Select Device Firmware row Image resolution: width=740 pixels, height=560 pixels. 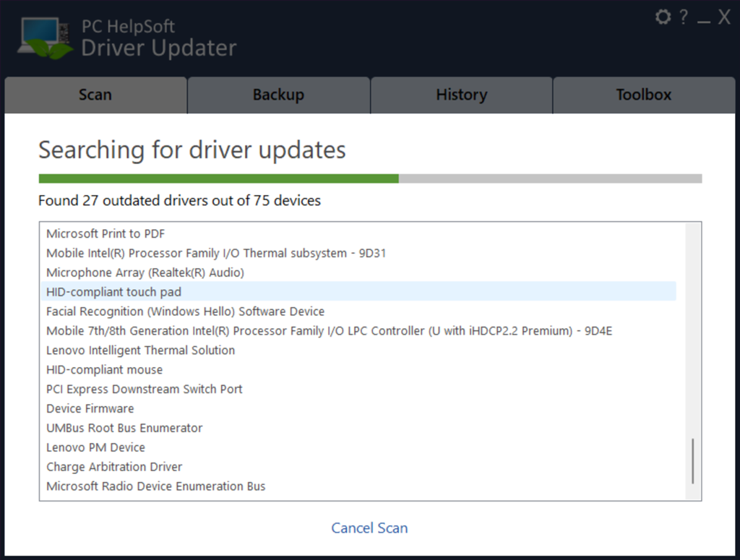(358, 408)
